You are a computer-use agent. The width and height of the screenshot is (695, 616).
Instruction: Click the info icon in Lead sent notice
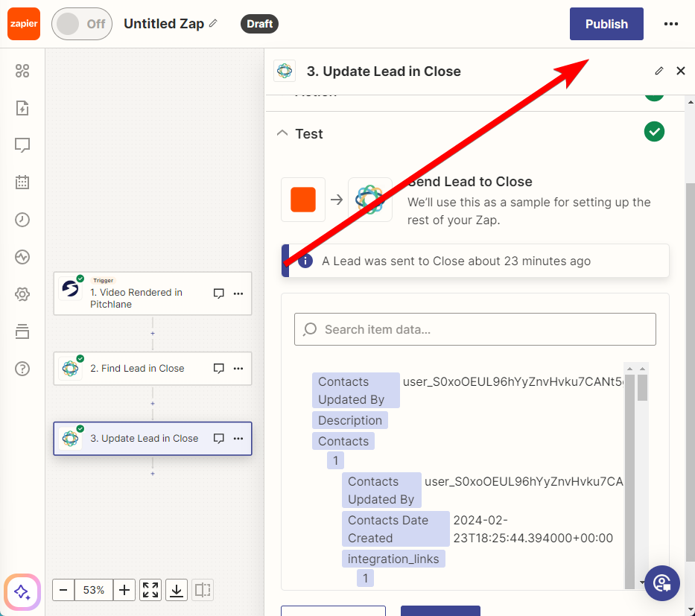[x=305, y=261]
